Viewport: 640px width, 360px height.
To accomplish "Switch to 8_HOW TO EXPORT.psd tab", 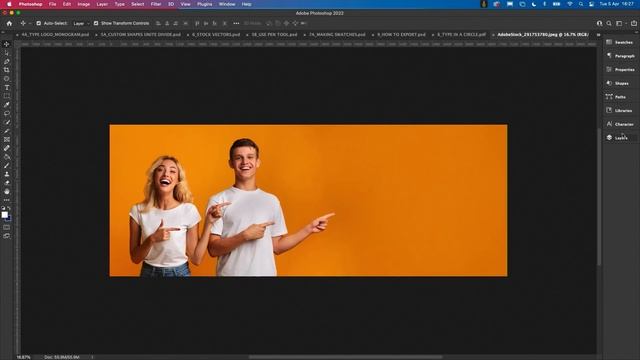I will [x=401, y=35].
